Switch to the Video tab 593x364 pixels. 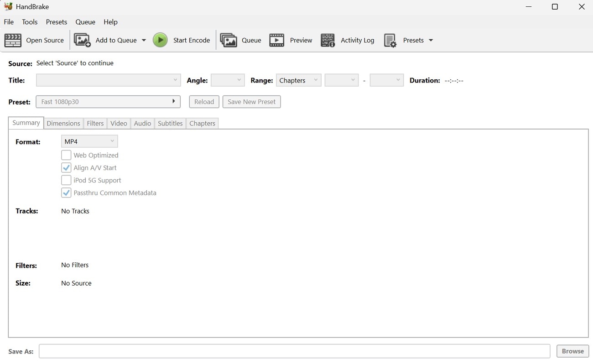coord(119,123)
